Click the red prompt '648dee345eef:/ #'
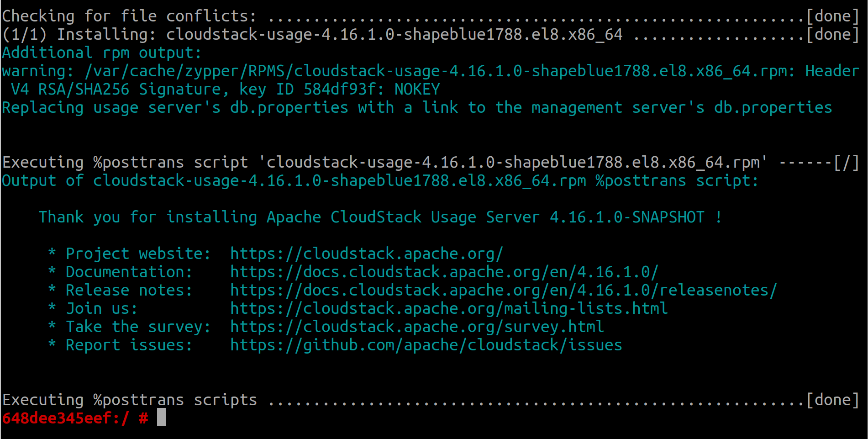The width and height of the screenshot is (868, 439). pos(75,418)
